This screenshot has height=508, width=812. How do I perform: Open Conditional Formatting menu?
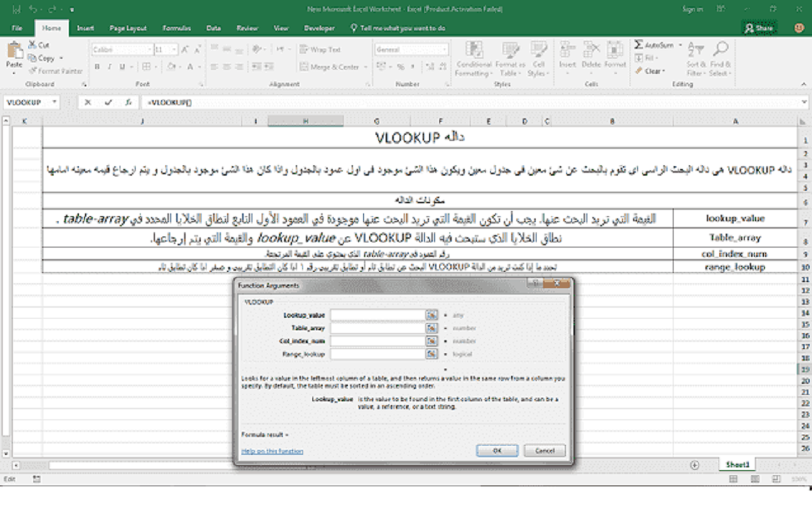[473, 60]
